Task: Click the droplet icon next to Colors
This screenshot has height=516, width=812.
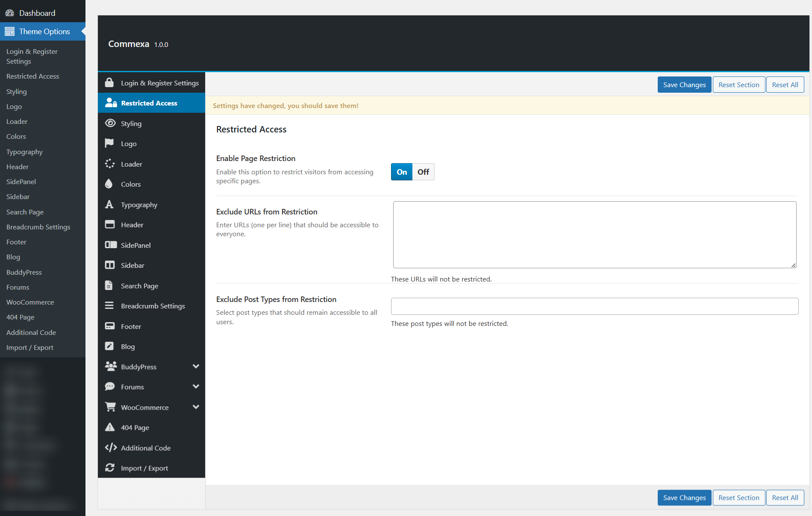Action: (109, 184)
